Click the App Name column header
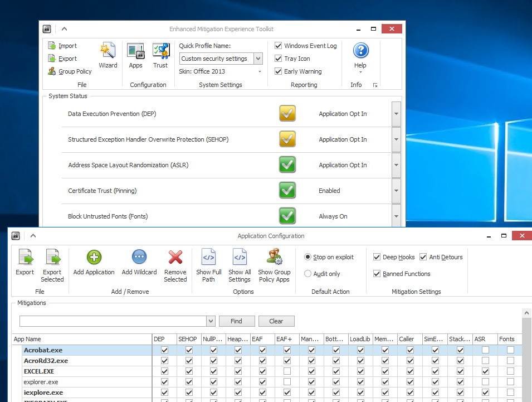 pos(81,339)
